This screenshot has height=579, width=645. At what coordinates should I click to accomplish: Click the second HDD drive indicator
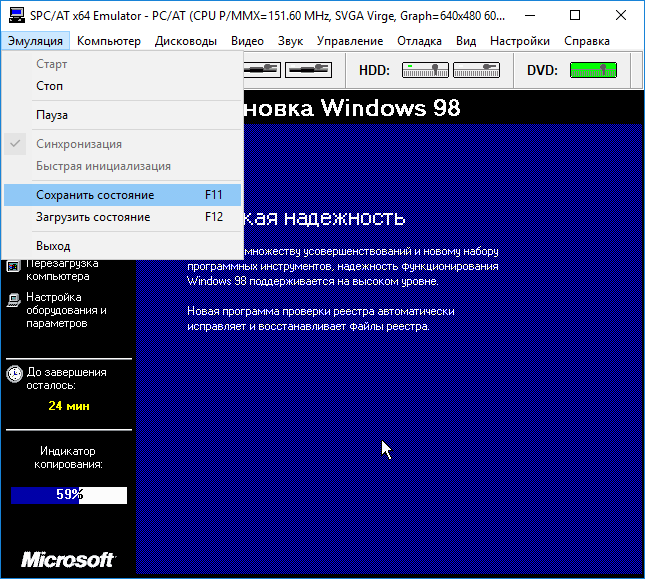pos(476,70)
